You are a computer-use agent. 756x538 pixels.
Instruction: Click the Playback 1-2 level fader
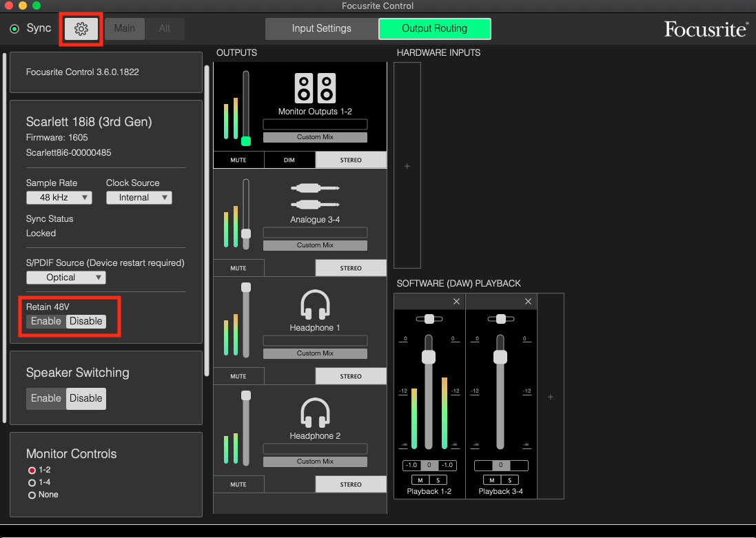429,358
